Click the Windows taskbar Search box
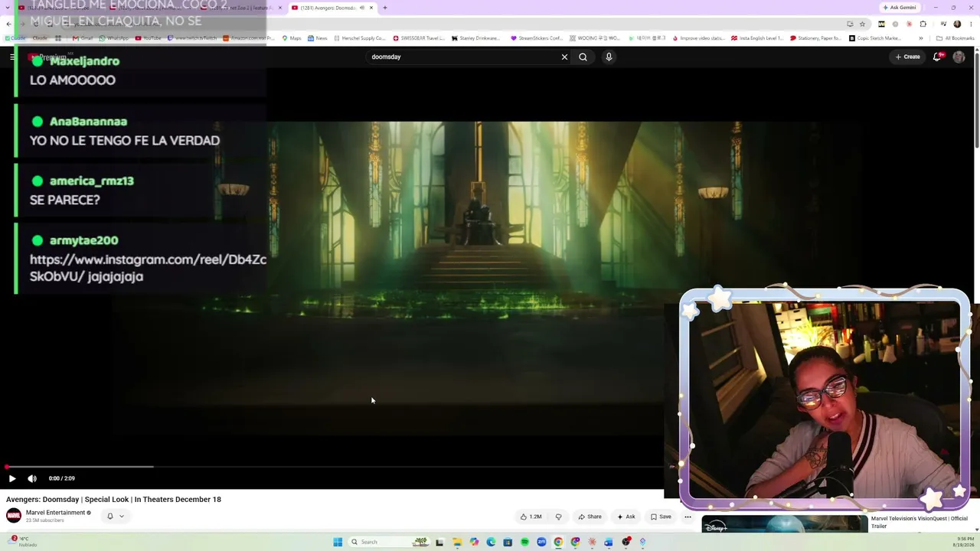980x551 pixels. pyautogui.click(x=389, y=542)
